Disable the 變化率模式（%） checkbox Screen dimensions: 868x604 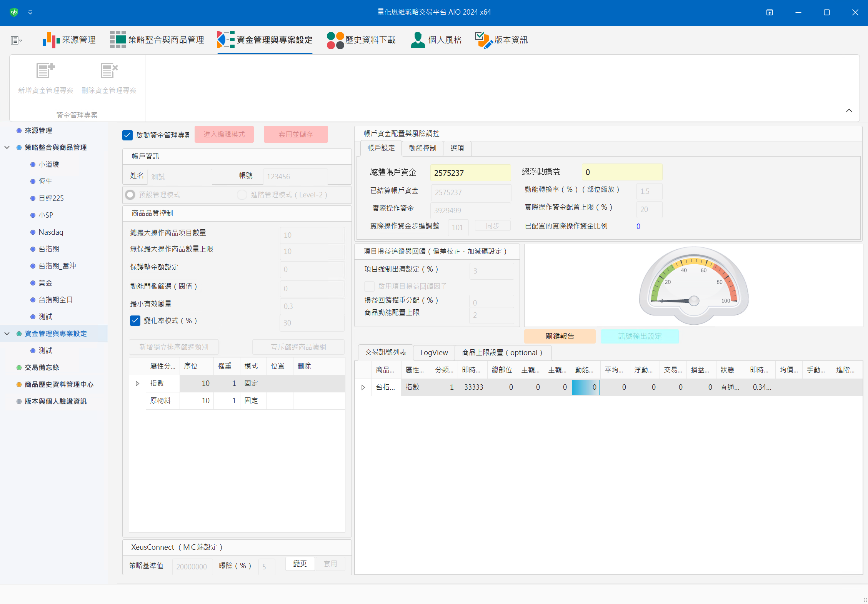135,320
